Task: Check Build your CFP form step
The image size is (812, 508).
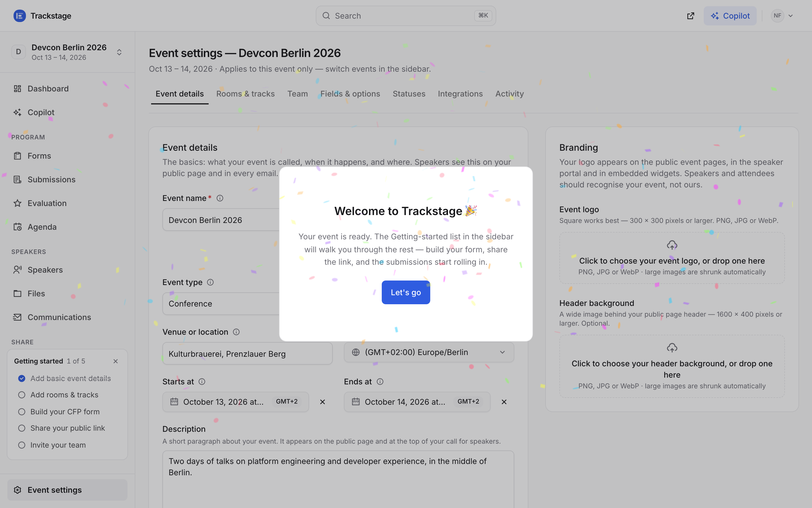Action: pos(22,411)
